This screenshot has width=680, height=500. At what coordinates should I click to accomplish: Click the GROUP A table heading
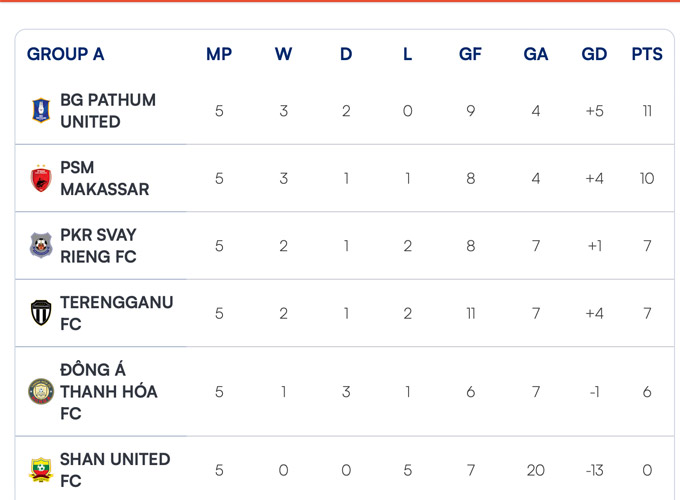click(x=65, y=54)
